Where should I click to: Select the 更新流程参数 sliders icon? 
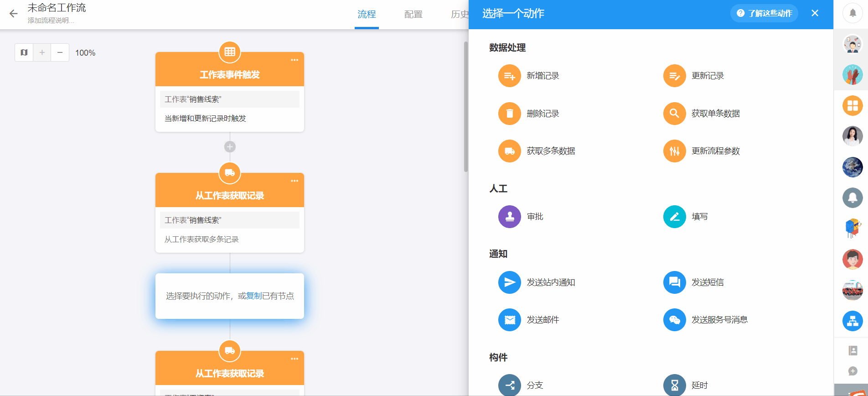click(x=674, y=151)
